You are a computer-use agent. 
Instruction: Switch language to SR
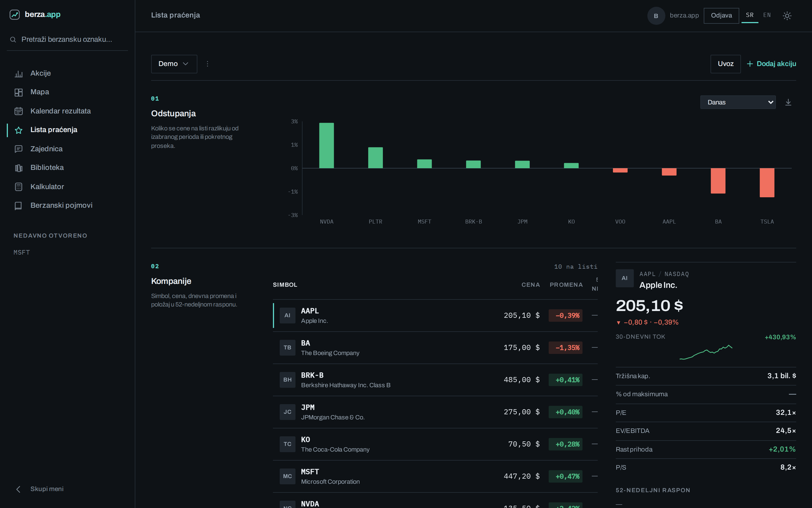pyautogui.click(x=750, y=15)
